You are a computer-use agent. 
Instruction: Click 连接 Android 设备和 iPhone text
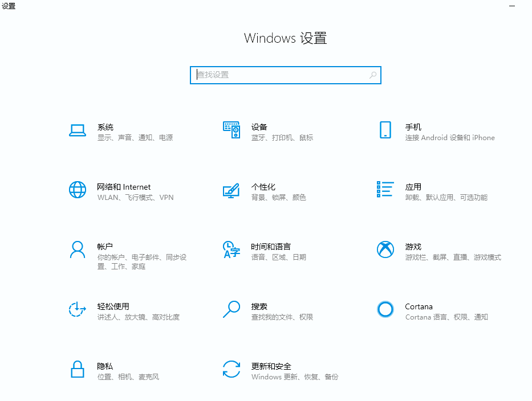[x=450, y=138]
